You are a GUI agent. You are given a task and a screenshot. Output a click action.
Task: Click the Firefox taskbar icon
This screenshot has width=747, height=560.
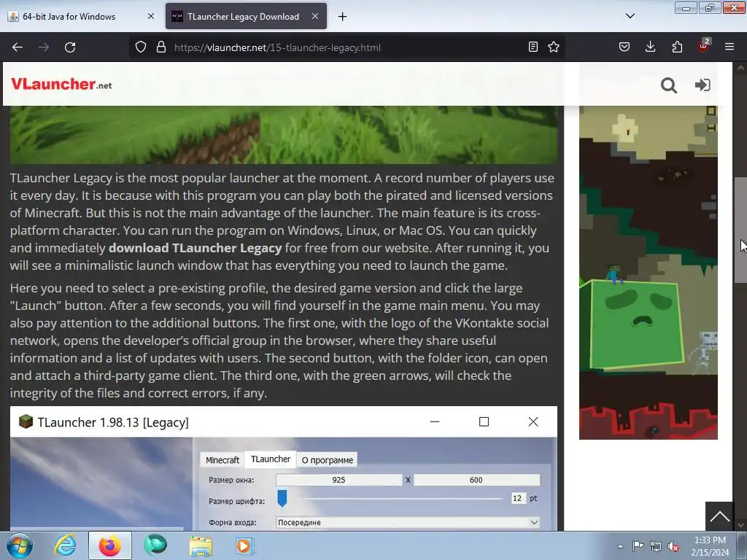(x=110, y=545)
